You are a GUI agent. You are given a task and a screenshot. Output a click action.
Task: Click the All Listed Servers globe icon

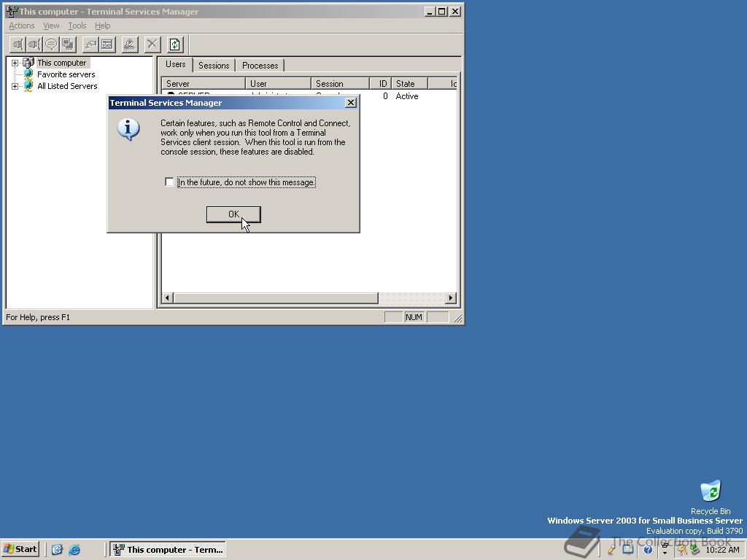coord(28,86)
